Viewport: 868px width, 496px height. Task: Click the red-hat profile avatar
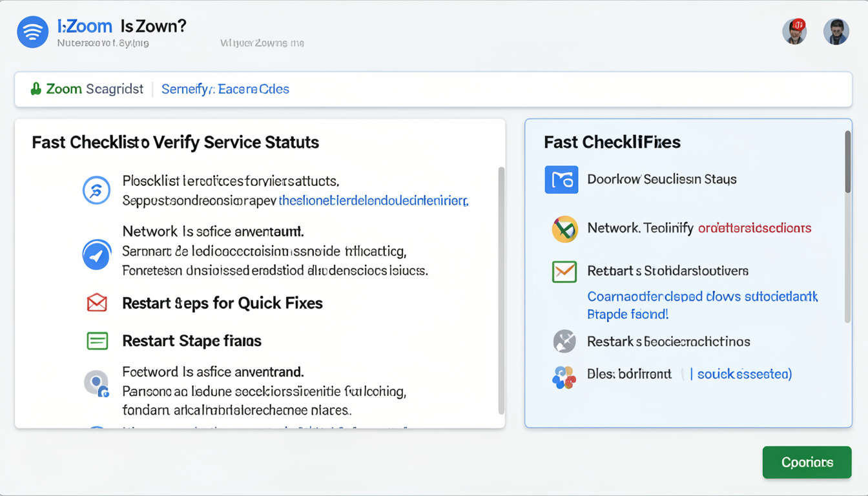click(x=794, y=31)
